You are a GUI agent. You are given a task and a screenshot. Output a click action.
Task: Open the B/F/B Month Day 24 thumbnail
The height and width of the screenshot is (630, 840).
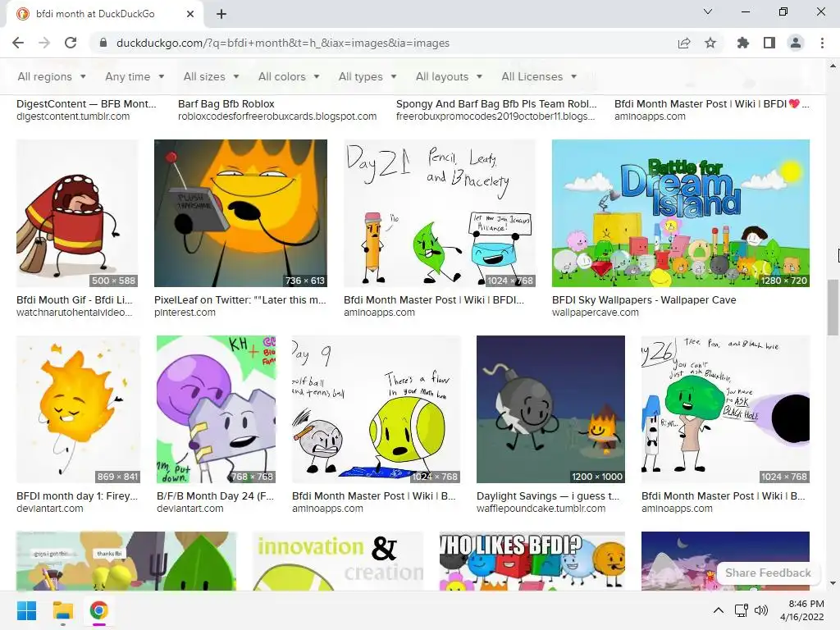click(x=216, y=409)
